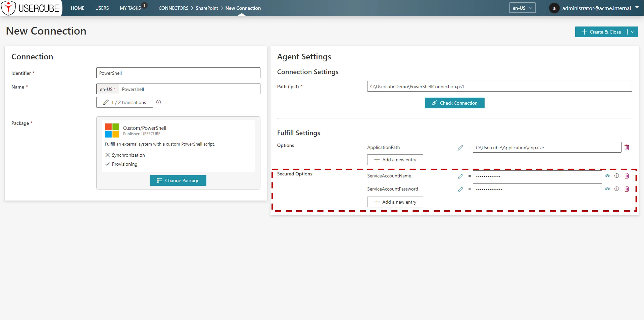
Task: Click the Custom/PowerShell Microsoft logo
Action: point(112,131)
